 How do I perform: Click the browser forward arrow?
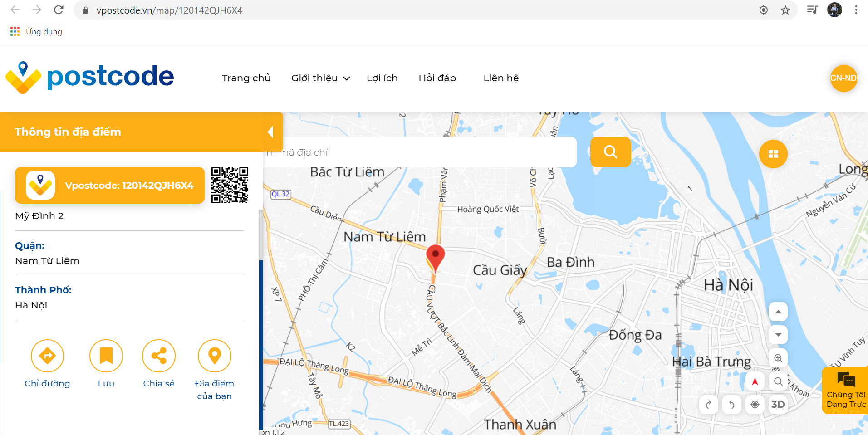pos(37,10)
